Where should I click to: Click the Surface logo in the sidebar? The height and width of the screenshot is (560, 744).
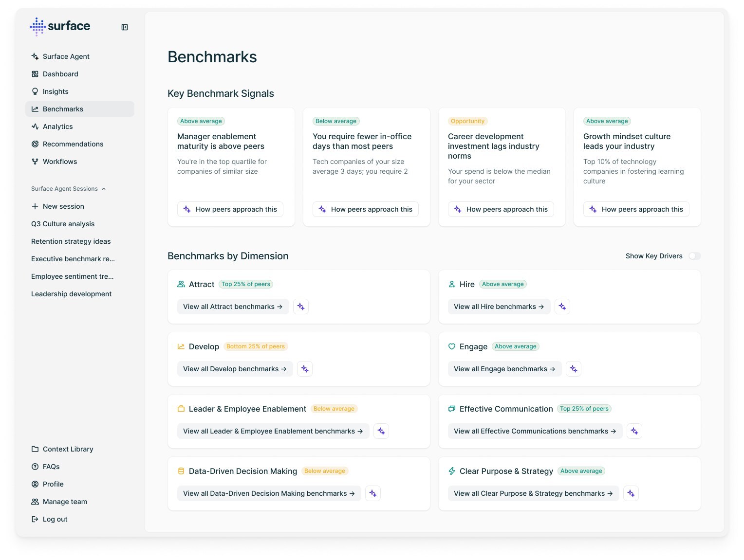(60, 26)
